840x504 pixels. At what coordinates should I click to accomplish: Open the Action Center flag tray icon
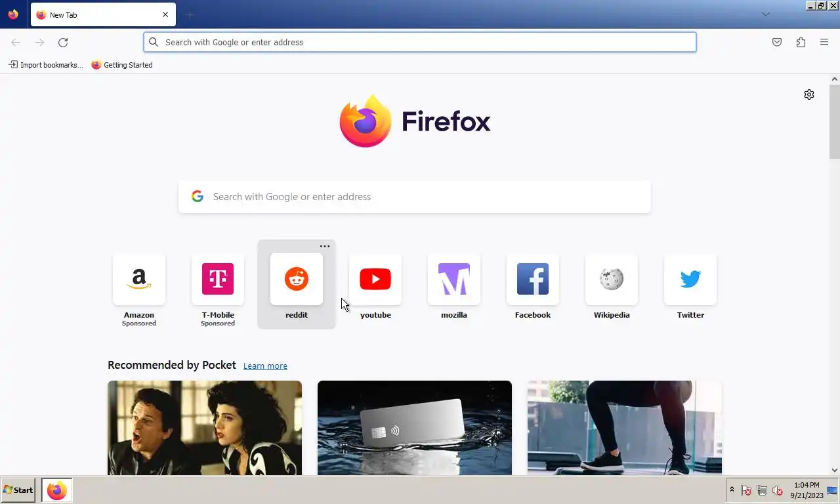click(x=746, y=490)
